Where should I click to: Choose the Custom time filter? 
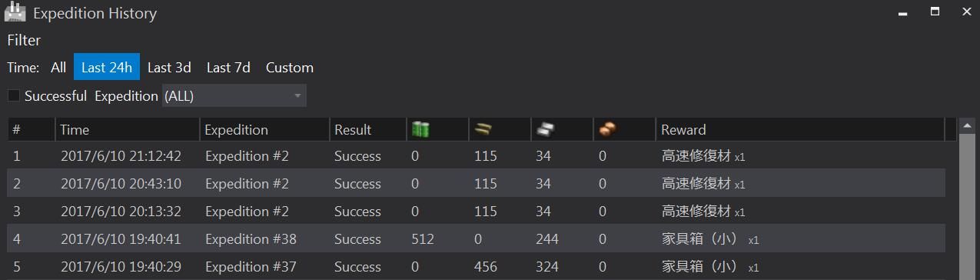coord(290,68)
